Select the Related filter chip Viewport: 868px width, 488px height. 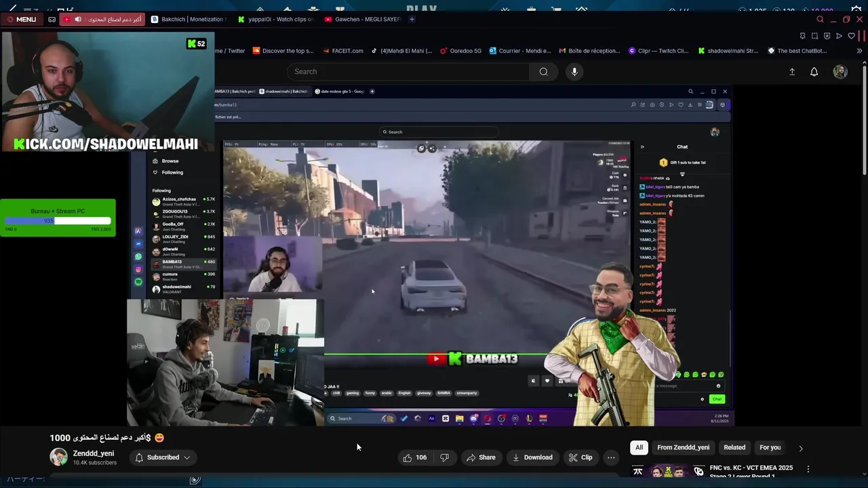[734, 447]
